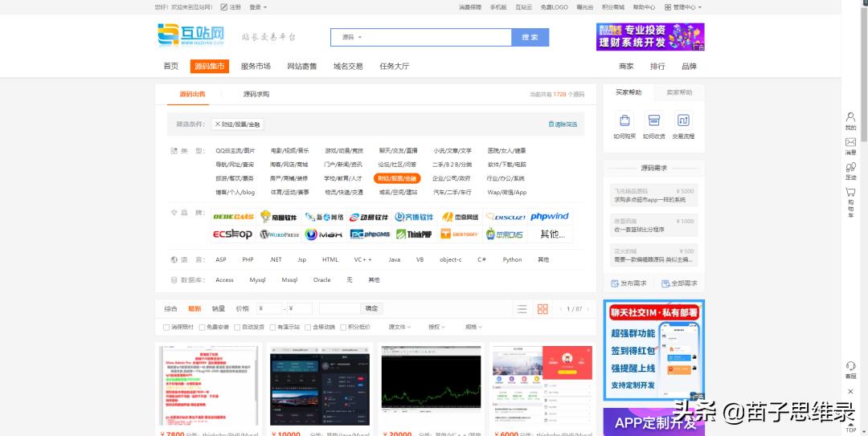Tick the 免费安装 checkbox
The width and height of the screenshot is (868, 436).
click(x=202, y=327)
